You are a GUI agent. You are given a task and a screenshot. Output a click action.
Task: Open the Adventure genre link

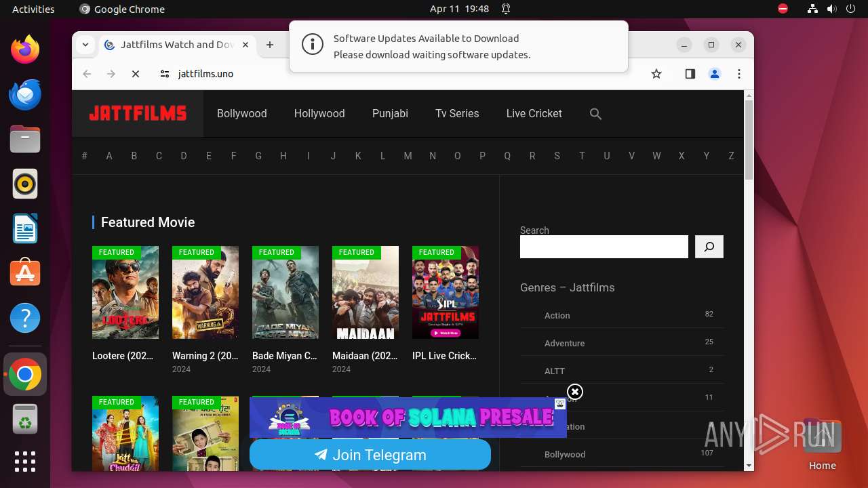pos(564,343)
